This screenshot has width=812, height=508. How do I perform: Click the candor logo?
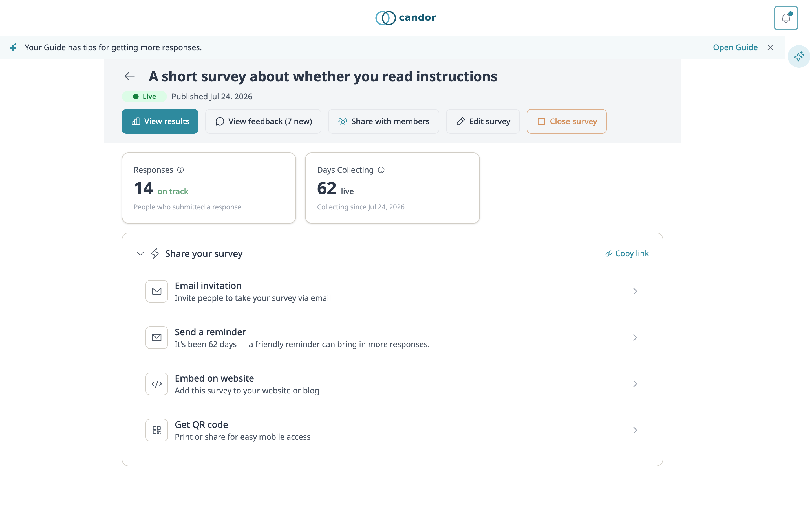pos(406,17)
